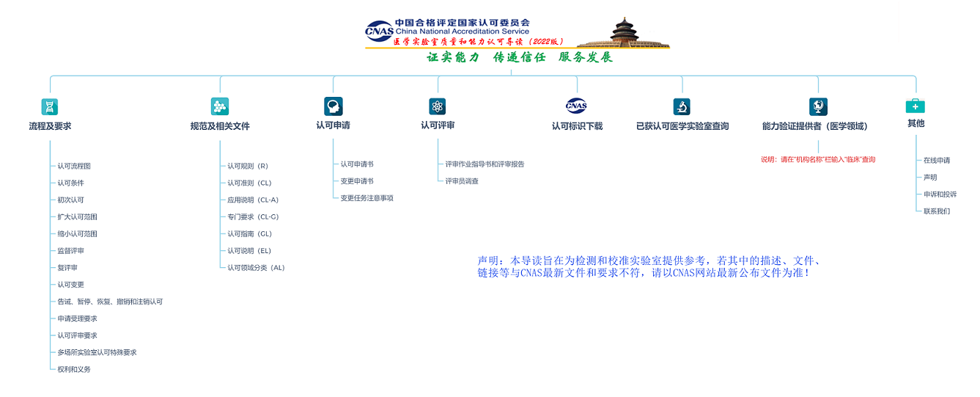Click the DNA icon above 流程及要求

(50, 106)
